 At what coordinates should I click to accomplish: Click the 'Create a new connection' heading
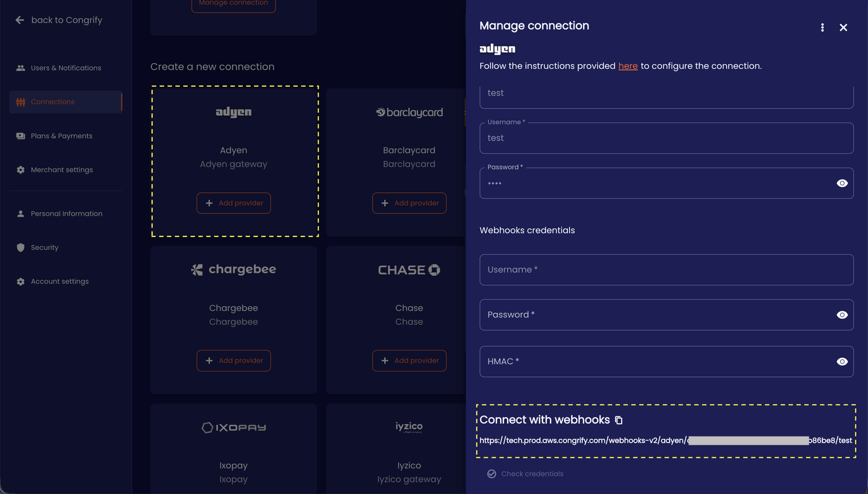pyautogui.click(x=212, y=67)
